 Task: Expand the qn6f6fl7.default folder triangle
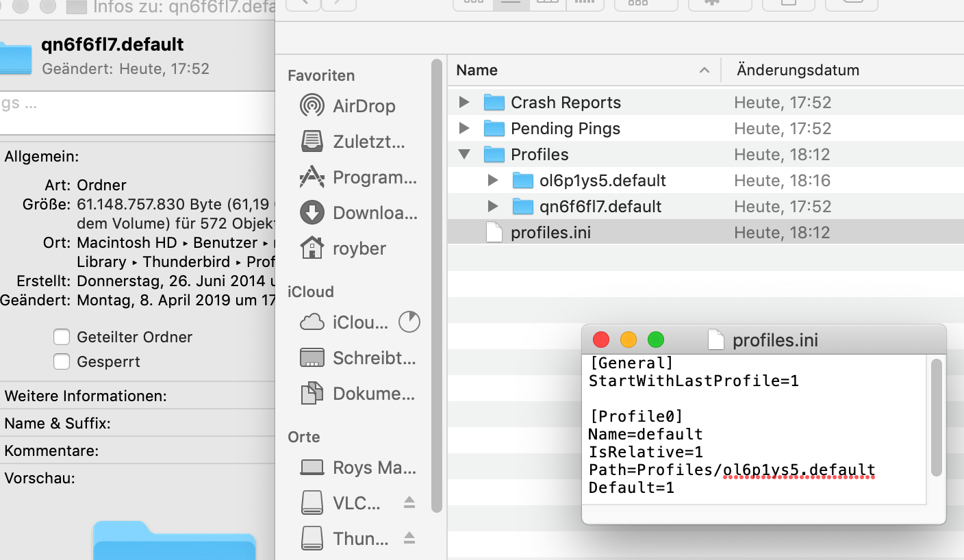tap(493, 207)
